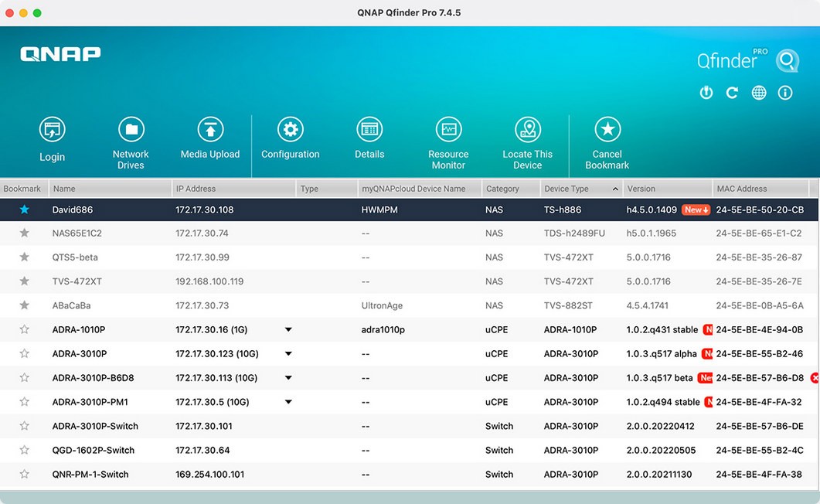Toggle sort arrow on Device Type column
The width and height of the screenshot is (820, 504).
(615, 189)
